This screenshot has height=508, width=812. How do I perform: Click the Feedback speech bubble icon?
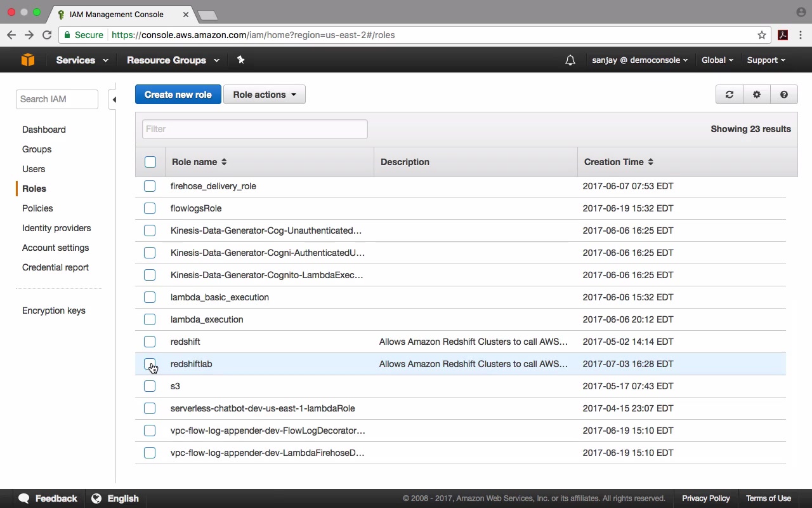click(x=24, y=498)
